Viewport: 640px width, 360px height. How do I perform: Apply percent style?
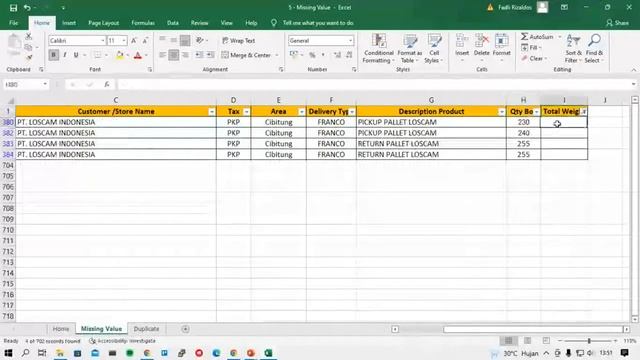(312, 55)
